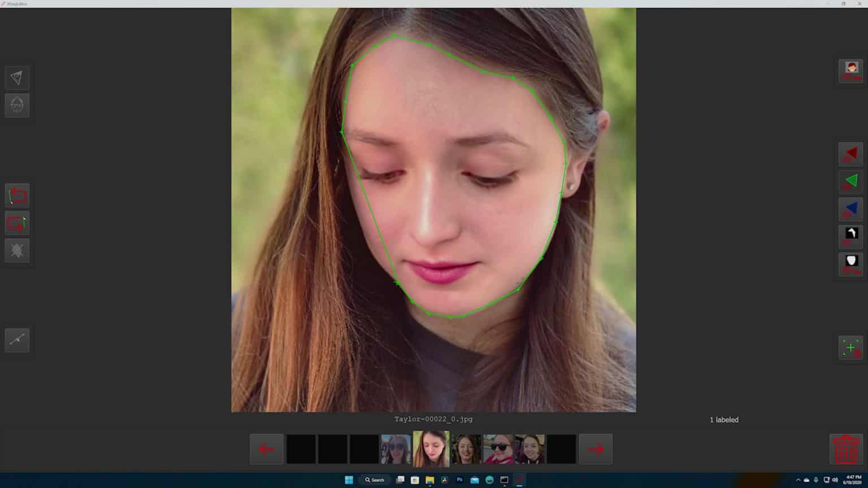Select the red triangle marker tool
The image size is (868, 488).
(x=850, y=154)
